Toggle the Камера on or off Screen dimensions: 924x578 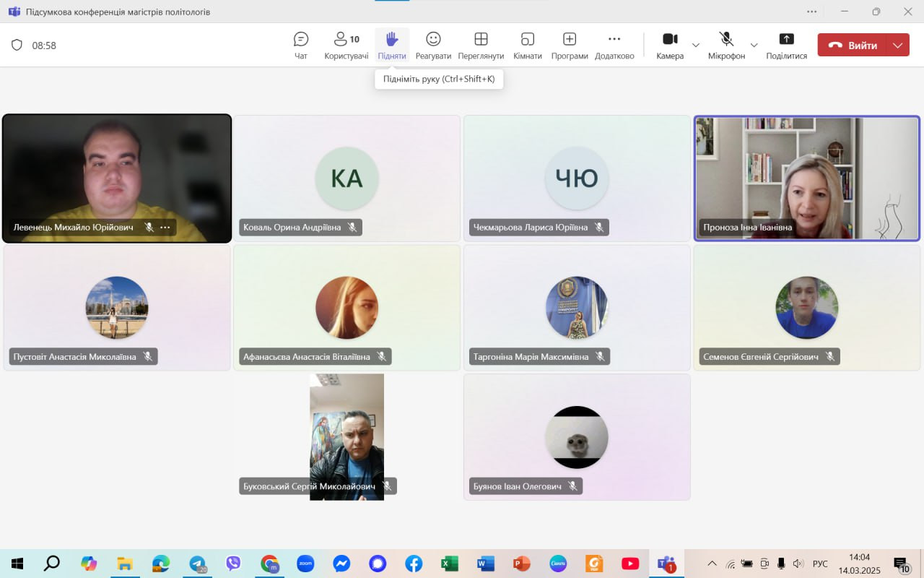(x=670, y=46)
